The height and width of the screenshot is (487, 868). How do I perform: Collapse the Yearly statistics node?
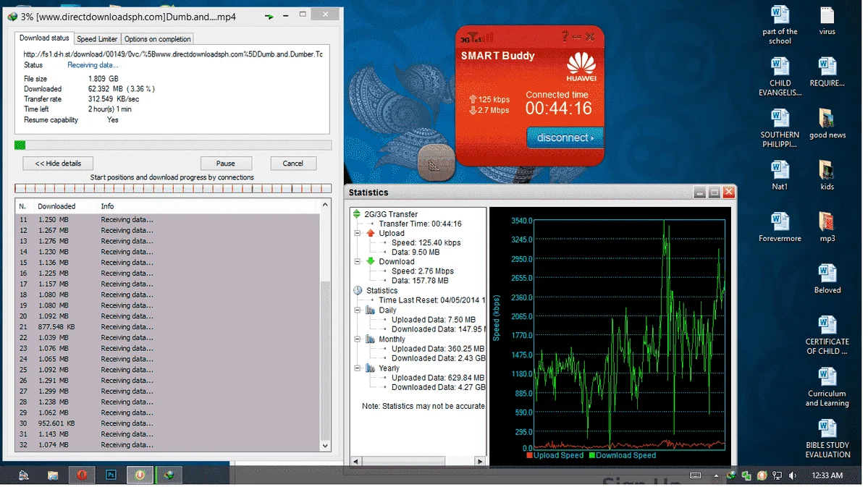pyautogui.click(x=358, y=368)
